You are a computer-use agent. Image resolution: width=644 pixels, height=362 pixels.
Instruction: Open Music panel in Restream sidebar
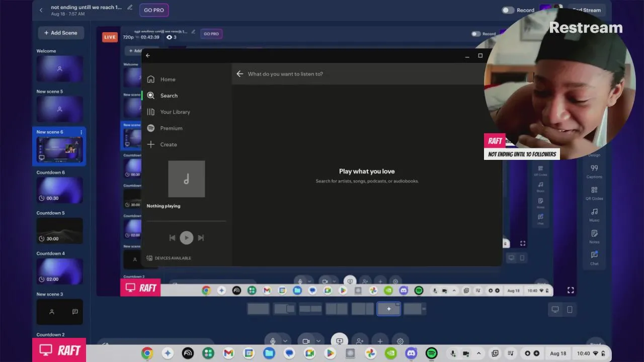click(594, 215)
